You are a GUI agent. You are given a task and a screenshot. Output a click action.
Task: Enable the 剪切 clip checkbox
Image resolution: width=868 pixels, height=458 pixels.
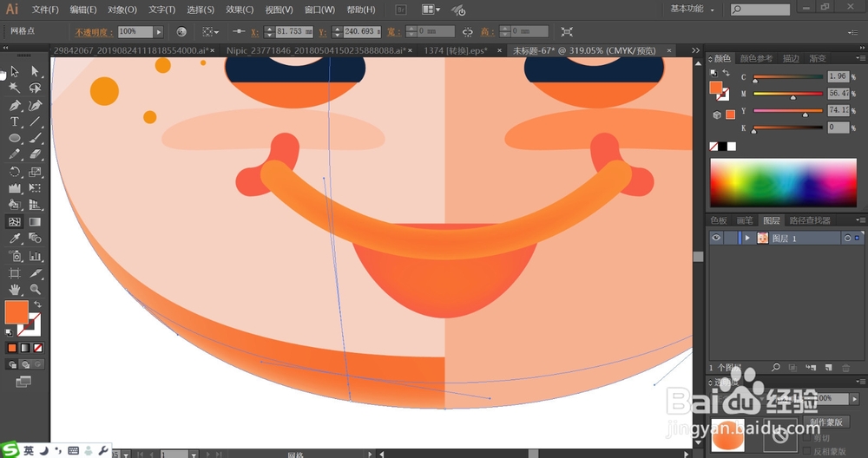pyautogui.click(x=807, y=437)
